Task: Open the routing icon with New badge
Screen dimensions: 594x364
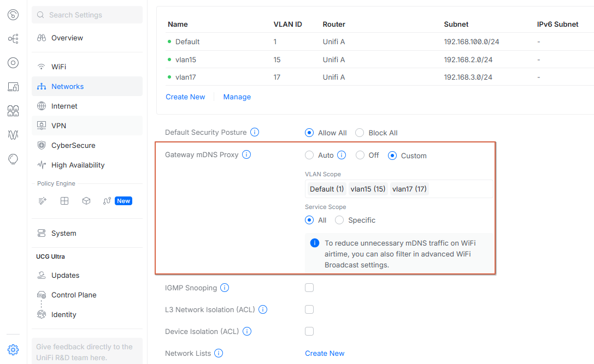Action: [x=107, y=201]
